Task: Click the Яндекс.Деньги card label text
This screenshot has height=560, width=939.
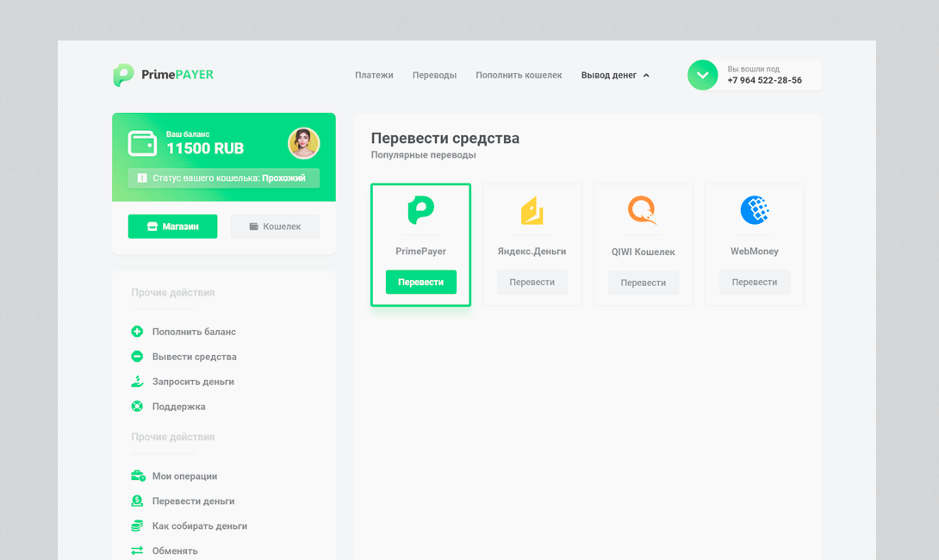Action: coord(532,252)
